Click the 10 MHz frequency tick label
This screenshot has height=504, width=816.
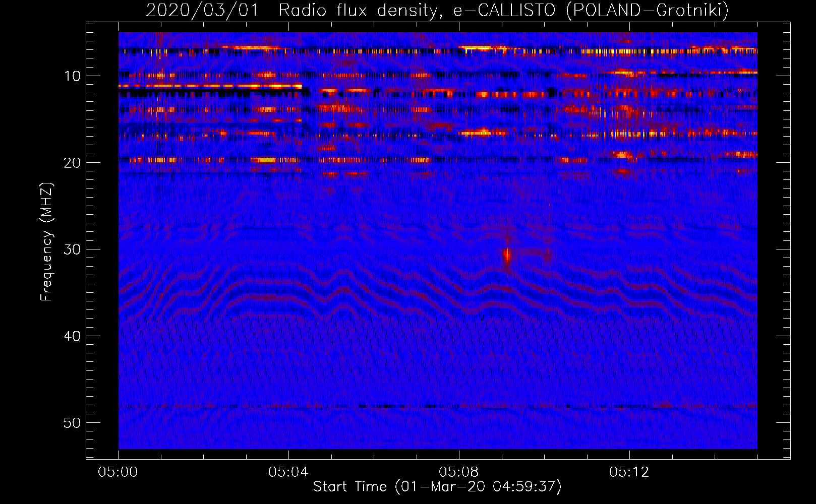[x=73, y=76]
